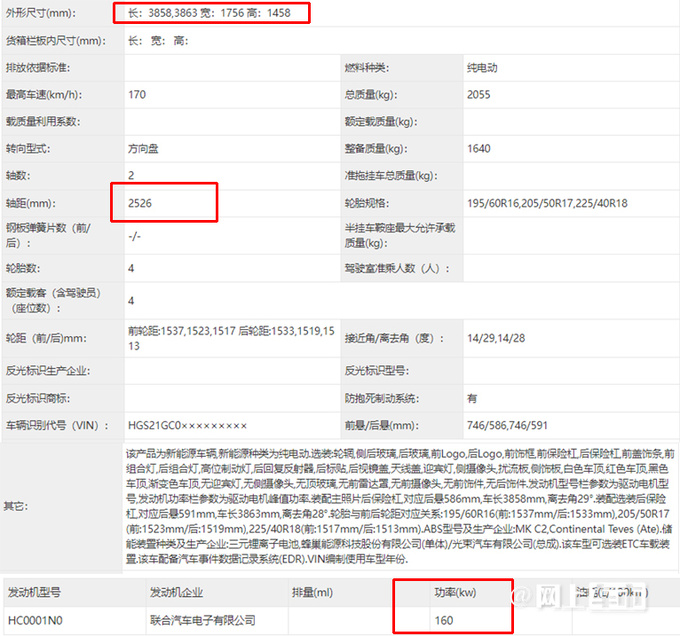Select the 整备质量 value 1640

[479, 148]
